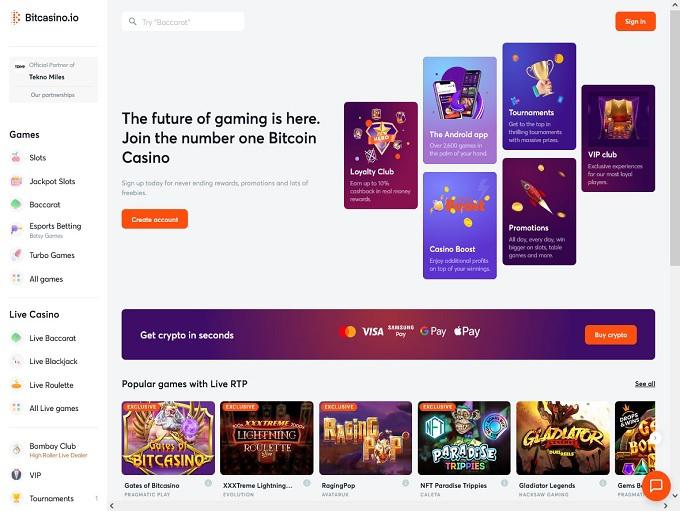Open the Esports Betting icon
680x511 pixels.
pos(16,229)
